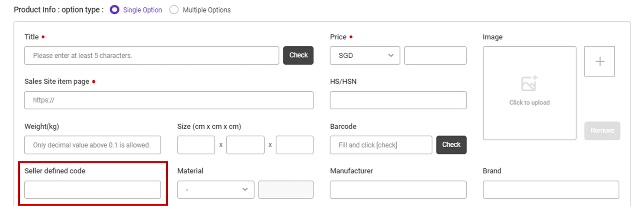Click the HS/HSN input field
This screenshot has height=206, width=644.
398,100
